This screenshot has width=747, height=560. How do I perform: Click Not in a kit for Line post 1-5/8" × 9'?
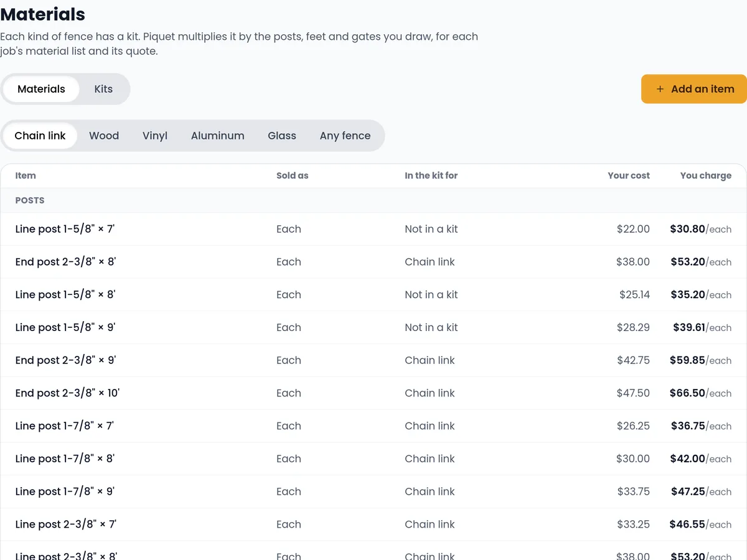click(431, 327)
